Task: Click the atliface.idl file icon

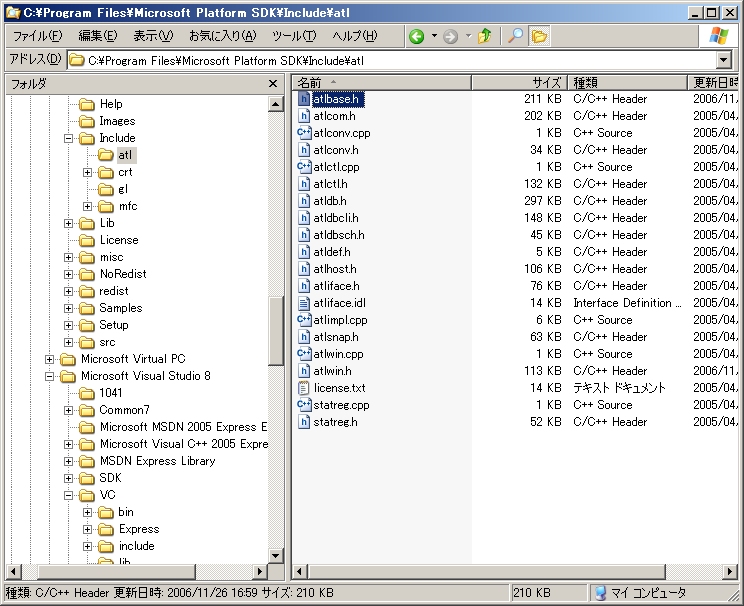Action: 304,303
